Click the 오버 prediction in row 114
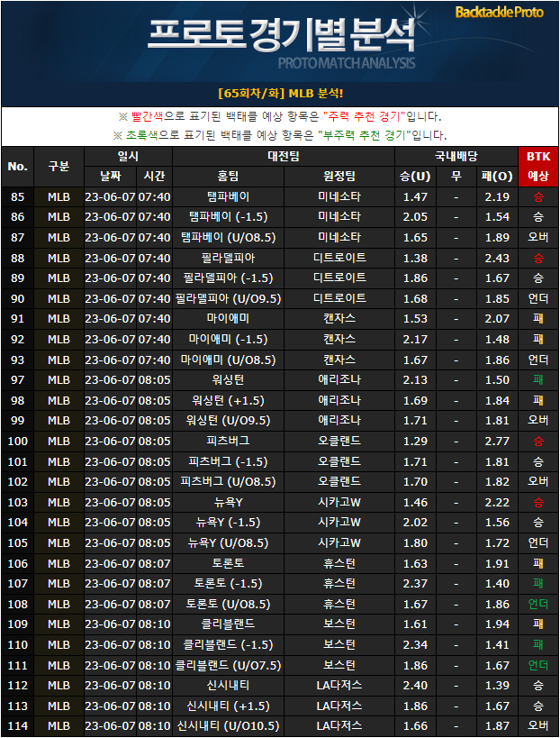 (x=537, y=725)
